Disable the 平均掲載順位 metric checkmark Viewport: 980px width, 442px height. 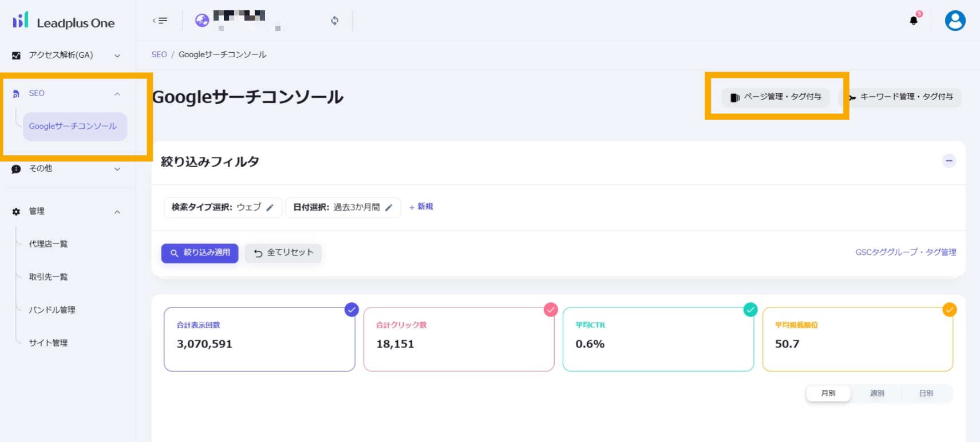coord(949,310)
